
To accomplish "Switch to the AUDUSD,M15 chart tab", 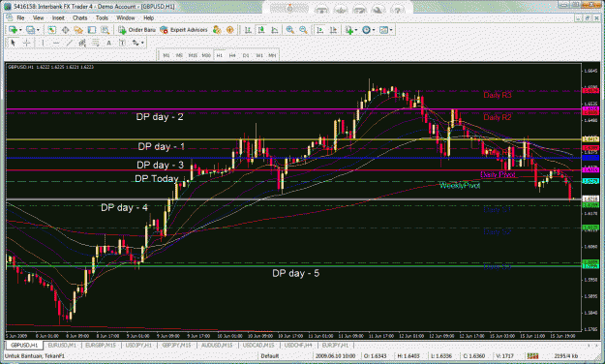I will click(x=217, y=345).
